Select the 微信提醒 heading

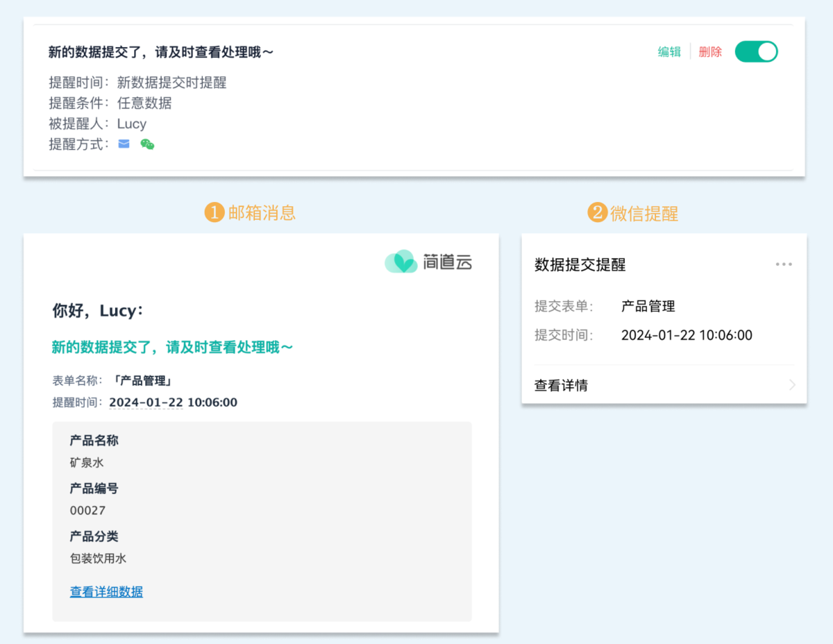click(x=644, y=213)
